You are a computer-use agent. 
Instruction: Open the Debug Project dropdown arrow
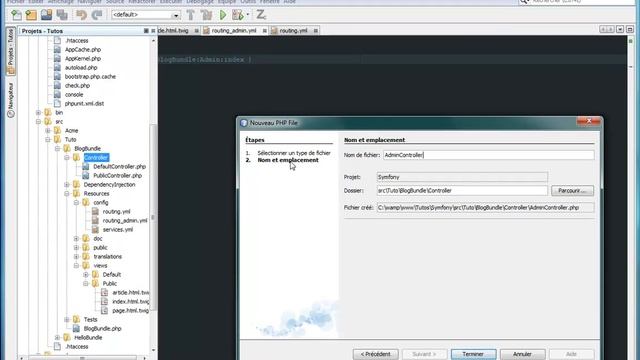(x=248, y=15)
